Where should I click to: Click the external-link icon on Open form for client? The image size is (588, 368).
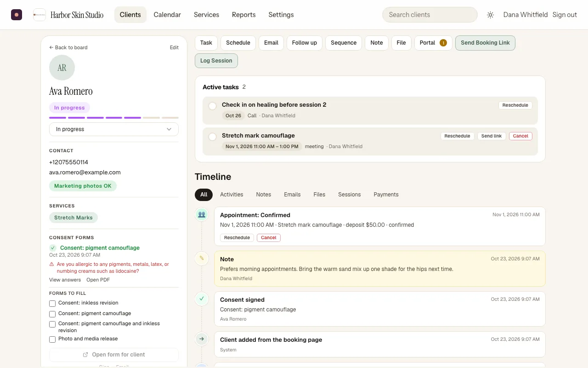[x=85, y=355]
